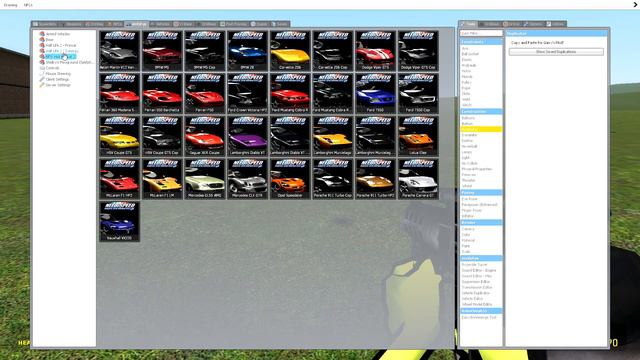
Task: Spawn the yellow Corvette Z06
Action: pyautogui.click(x=290, y=50)
